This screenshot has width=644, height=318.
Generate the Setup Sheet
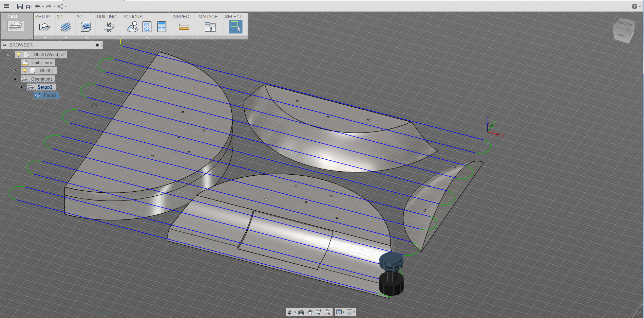point(162,27)
